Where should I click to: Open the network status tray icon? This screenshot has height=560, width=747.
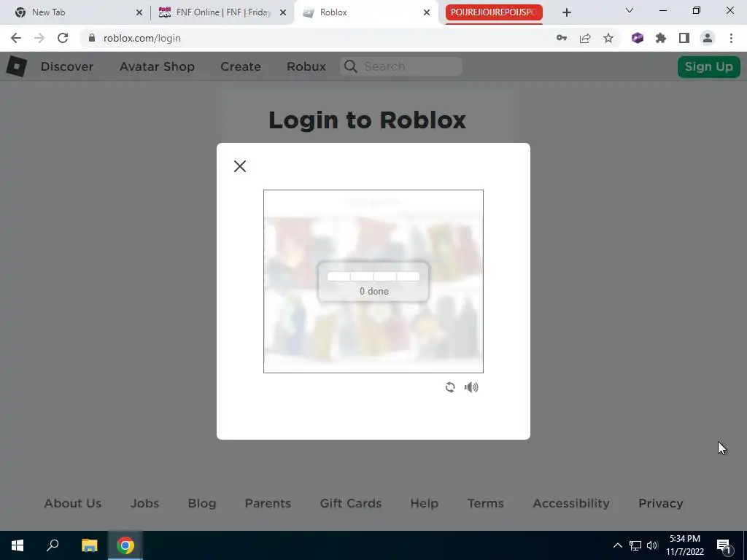pos(635,545)
